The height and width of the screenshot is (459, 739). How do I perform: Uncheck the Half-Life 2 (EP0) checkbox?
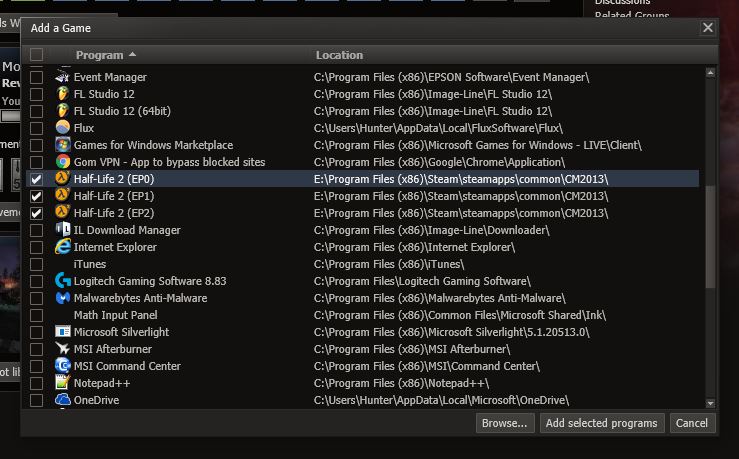point(37,179)
